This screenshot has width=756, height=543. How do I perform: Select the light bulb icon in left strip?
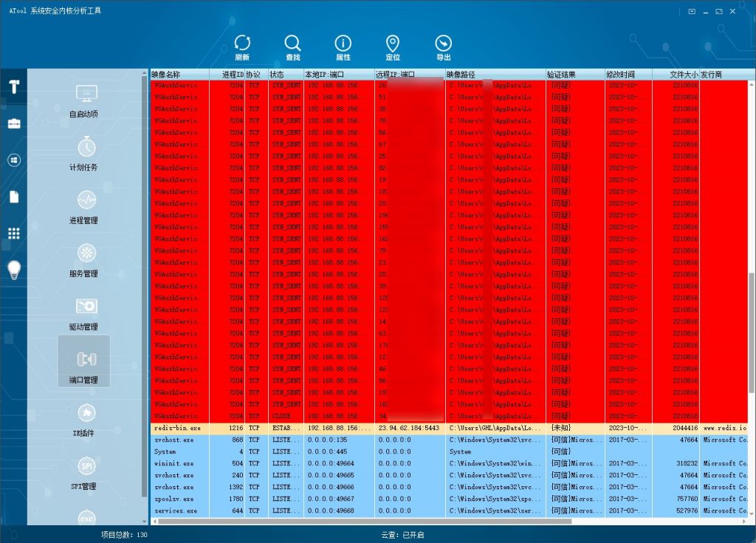14,270
